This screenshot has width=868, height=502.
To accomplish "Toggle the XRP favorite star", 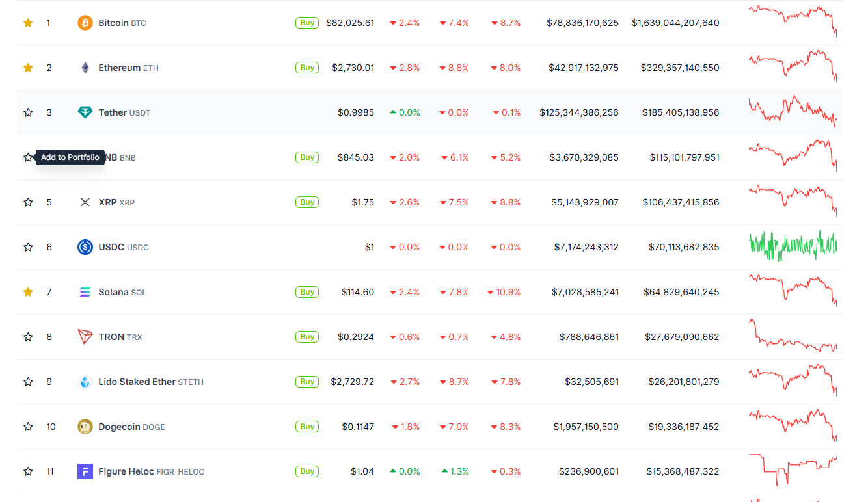I will 28,202.
